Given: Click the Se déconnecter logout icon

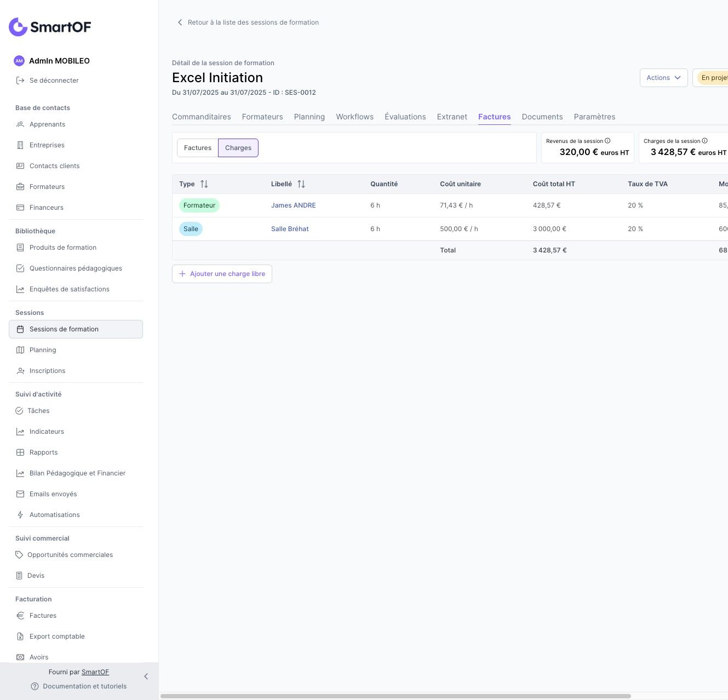Looking at the screenshot, I should tap(20, 81).
